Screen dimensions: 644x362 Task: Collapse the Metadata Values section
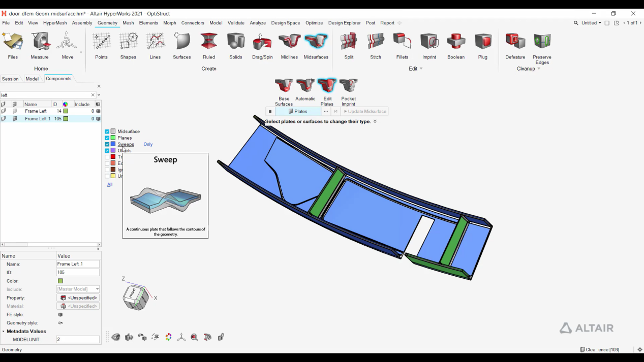pyautogui.click(x=3, y=332)
